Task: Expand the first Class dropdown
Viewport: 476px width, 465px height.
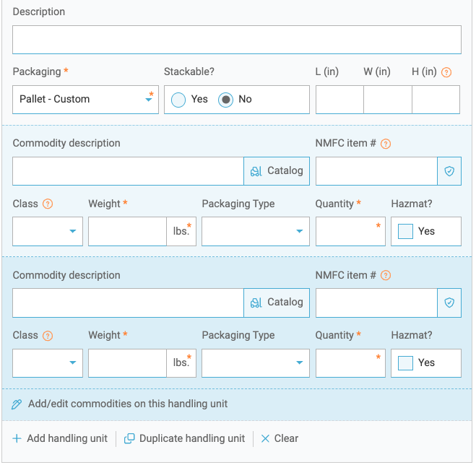Action: click(48, 231)
